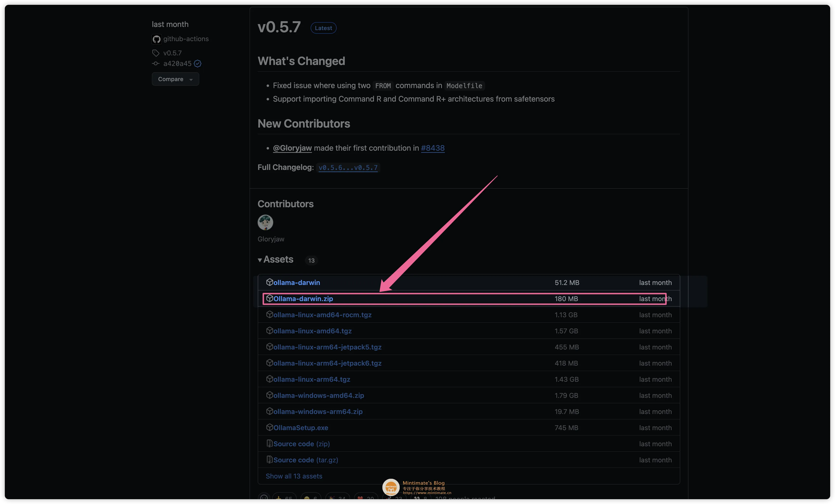This screenshot has height=504, width=835.
Task: Open the Compare dropdown
Action: (175, 79)
